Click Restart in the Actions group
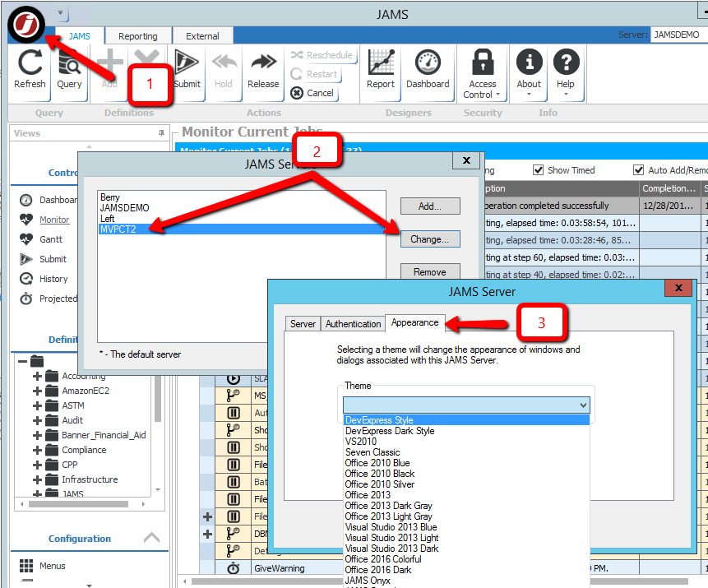708x588 pixels. 315,74
